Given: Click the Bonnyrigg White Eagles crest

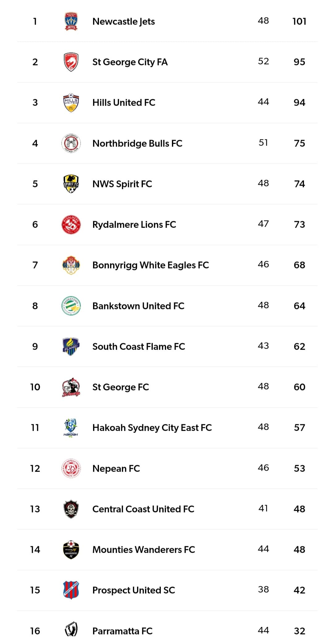Looking at the screenshot, I should click(x=71, y=265).
